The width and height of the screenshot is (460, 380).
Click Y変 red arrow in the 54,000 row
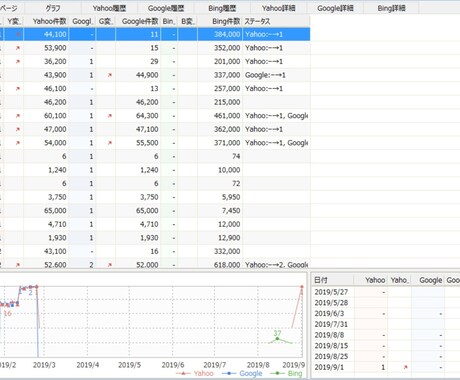[18, 143]
